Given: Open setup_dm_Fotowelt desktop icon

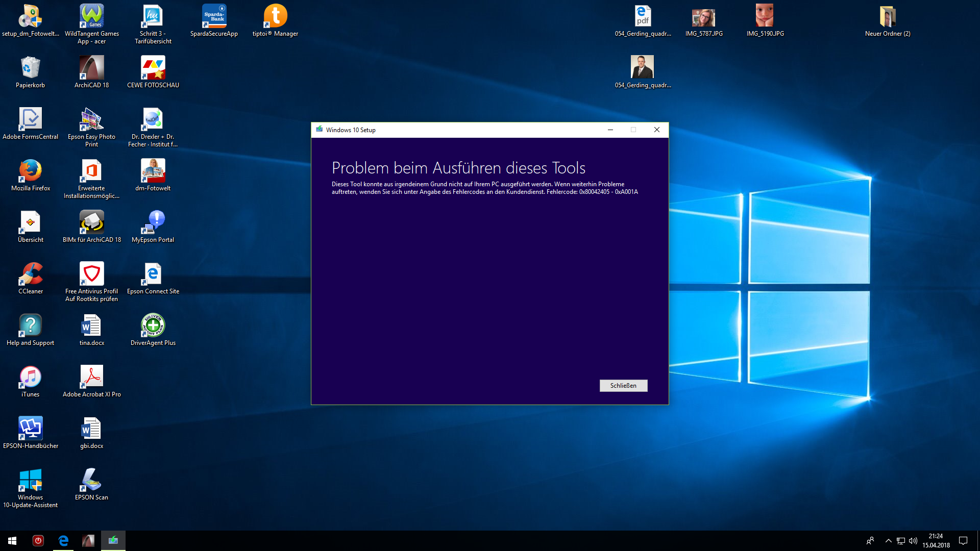Looking at the screenshot, I should coord(31,21).
